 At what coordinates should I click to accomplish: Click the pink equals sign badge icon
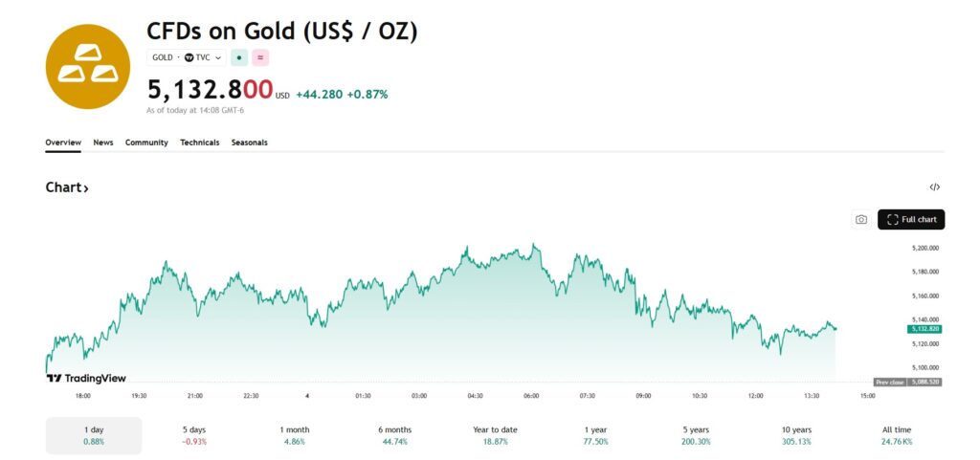(260, 57)
